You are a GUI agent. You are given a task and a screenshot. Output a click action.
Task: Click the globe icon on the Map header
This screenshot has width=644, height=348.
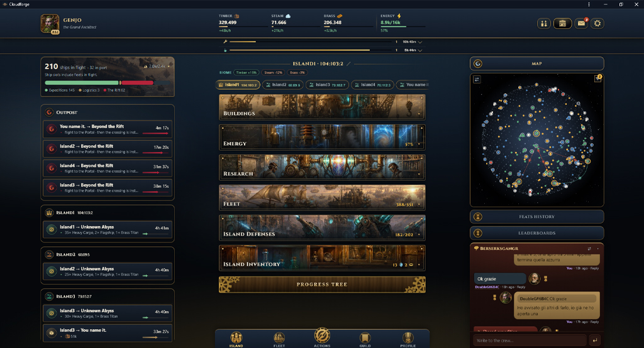coord(478,63)
